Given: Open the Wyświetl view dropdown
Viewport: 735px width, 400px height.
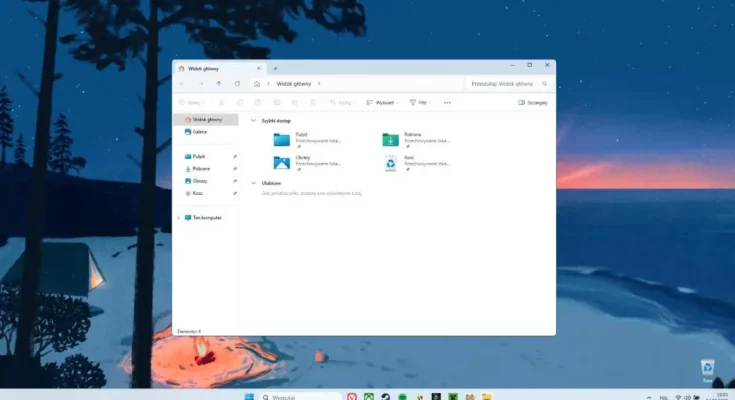Looking at the screenshot, I should pos(382,103).
